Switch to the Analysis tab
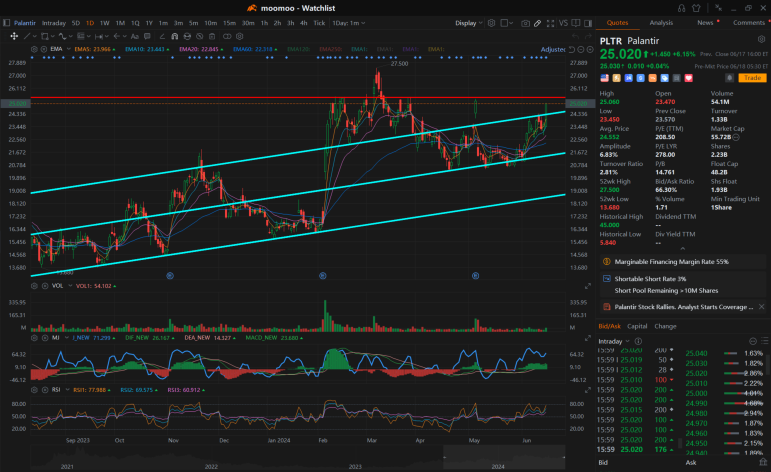 [661, 23]
